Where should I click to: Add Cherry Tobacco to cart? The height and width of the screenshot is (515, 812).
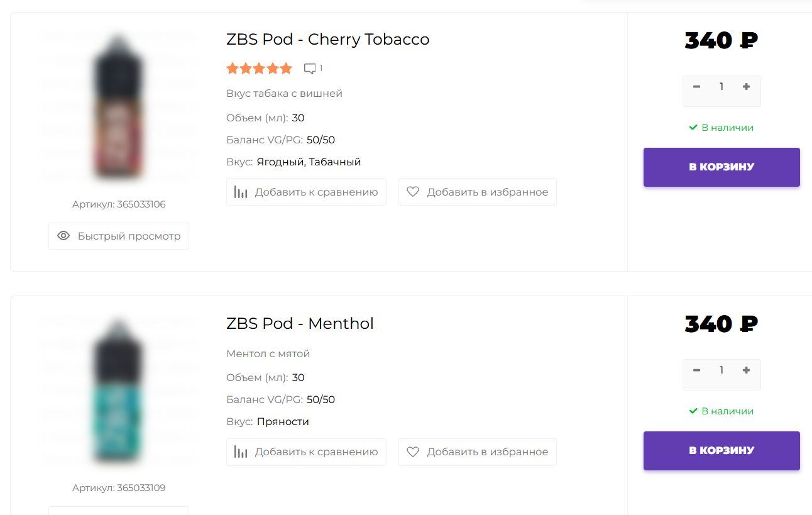pos(721,167)
